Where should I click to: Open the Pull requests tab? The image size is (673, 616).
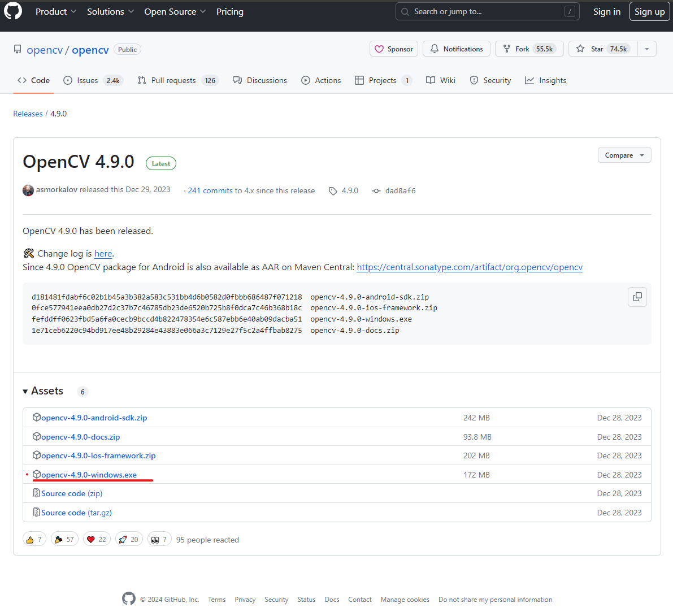178,80
